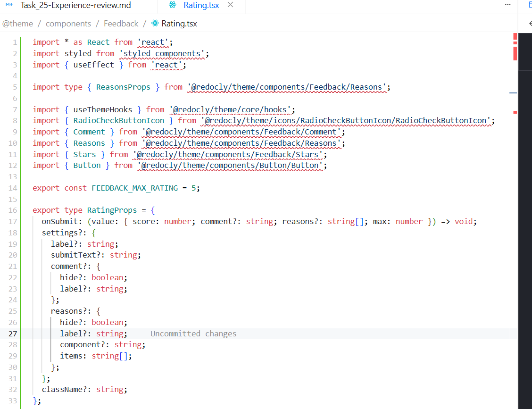Click the red error marker in the minimap
The height and width of the screenshot is (409, 532).
[x=515, y=47]
